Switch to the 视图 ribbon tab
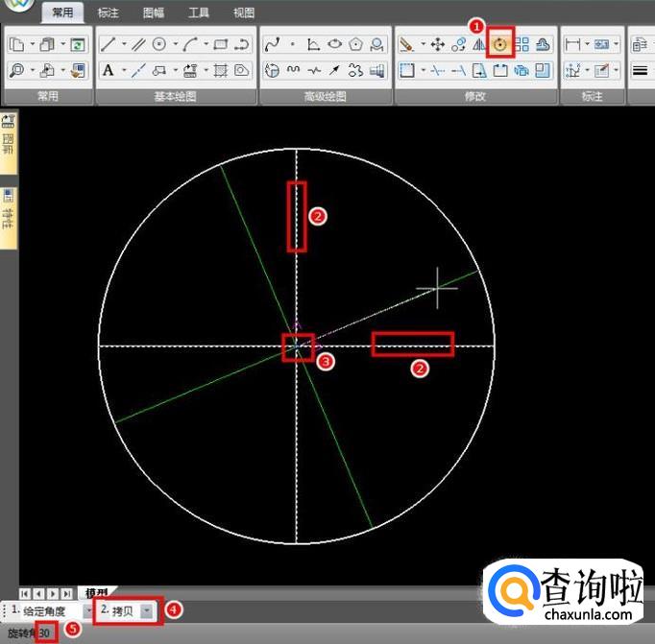The height and width of the screenshot is (644, 655). pyautogui.click(x=244, y=12)
